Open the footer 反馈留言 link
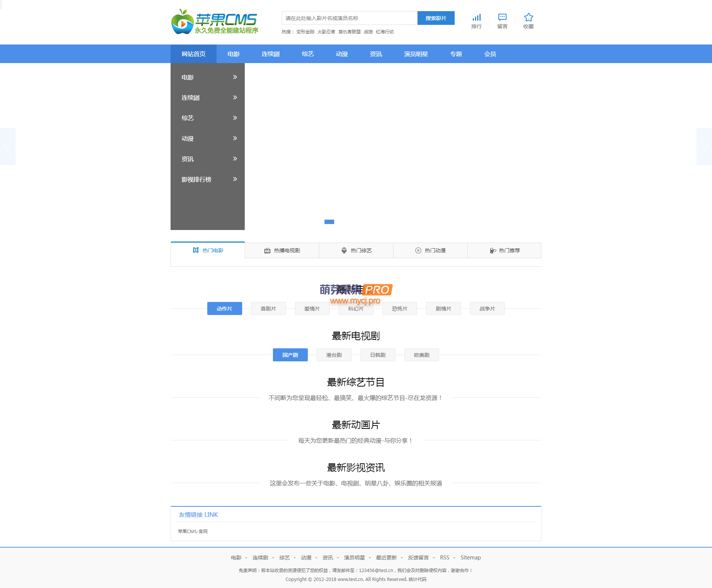 418,558
